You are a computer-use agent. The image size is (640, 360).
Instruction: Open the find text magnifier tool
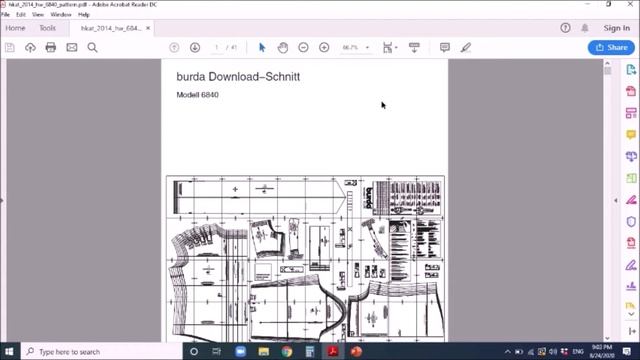pos(93,47)
